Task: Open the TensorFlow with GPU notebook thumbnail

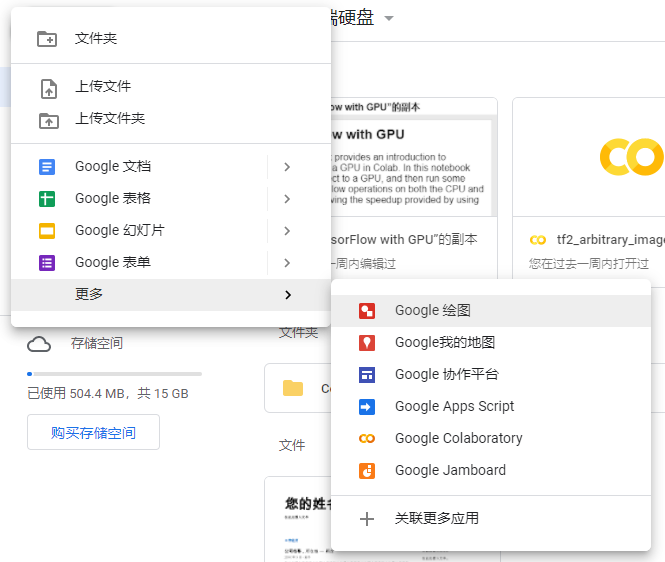Action: 414,157
